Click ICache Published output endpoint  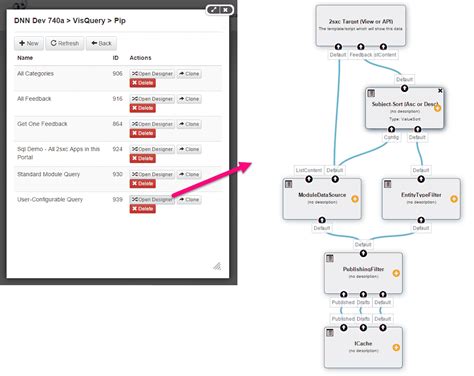(344, 328)
